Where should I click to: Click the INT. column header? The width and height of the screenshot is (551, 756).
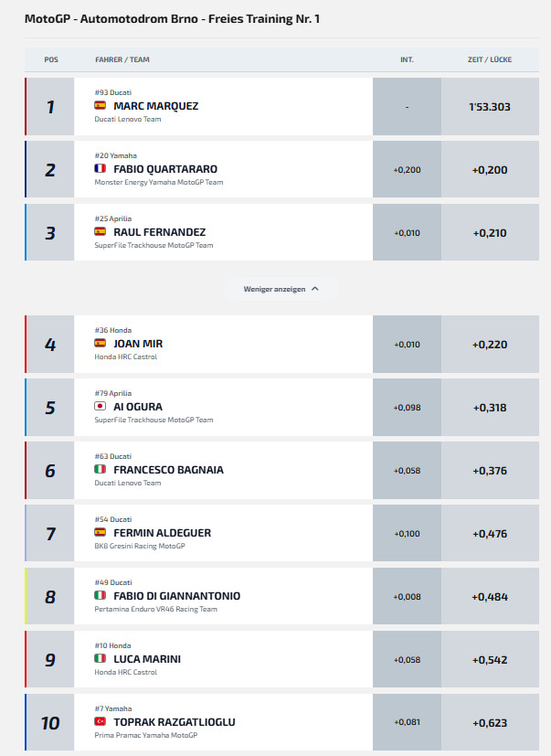(407, 59)
